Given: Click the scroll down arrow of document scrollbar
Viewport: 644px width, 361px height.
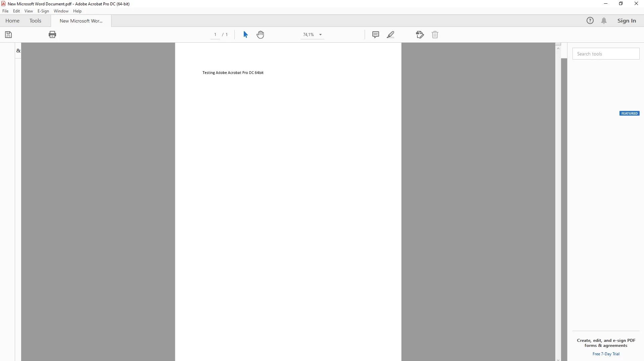Looking at the screenshot, I should (x=558, y=359).
